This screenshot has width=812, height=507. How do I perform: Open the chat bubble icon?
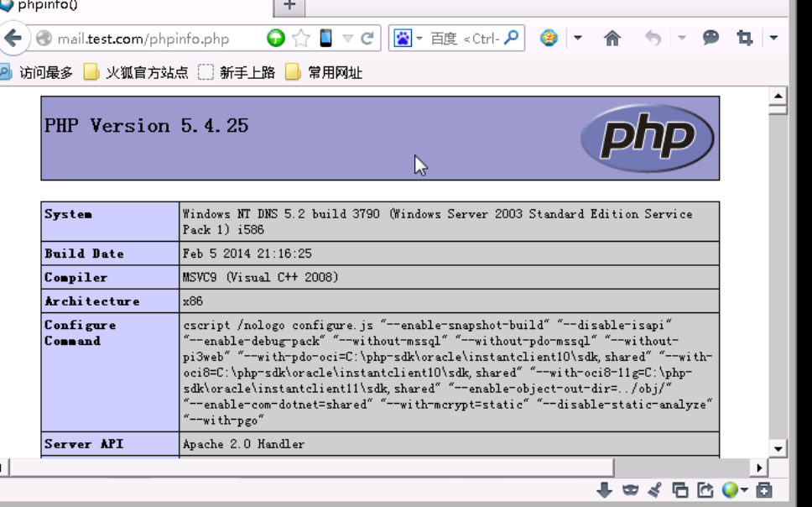[710, 37]
